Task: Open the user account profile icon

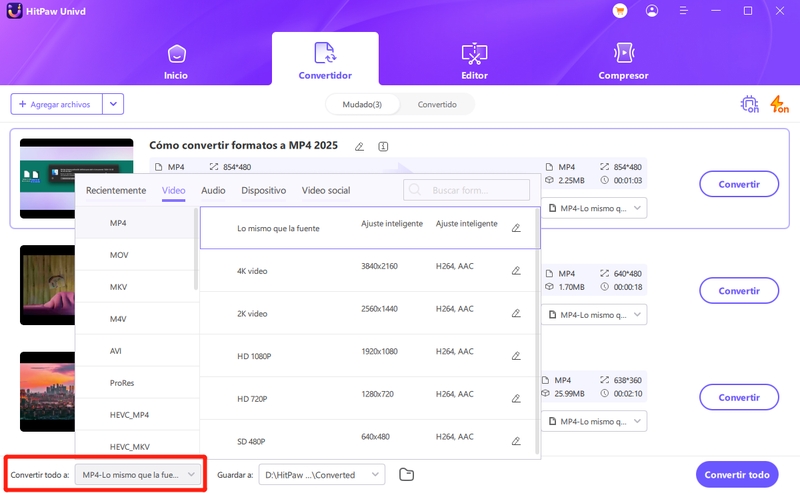Action: click(x=652, y=11)
